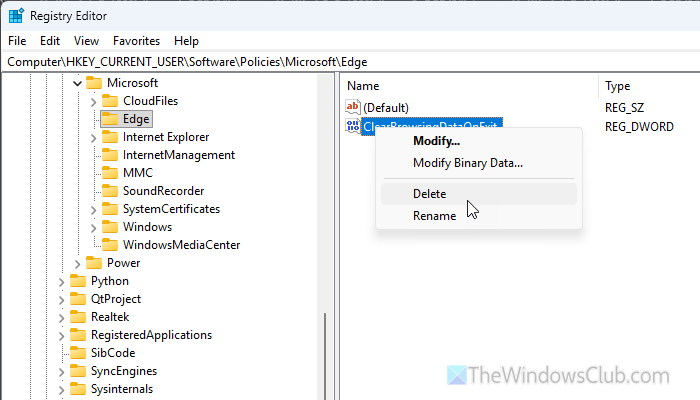Click the Python folder icon
700x400 pixels.
click(78, 281)
